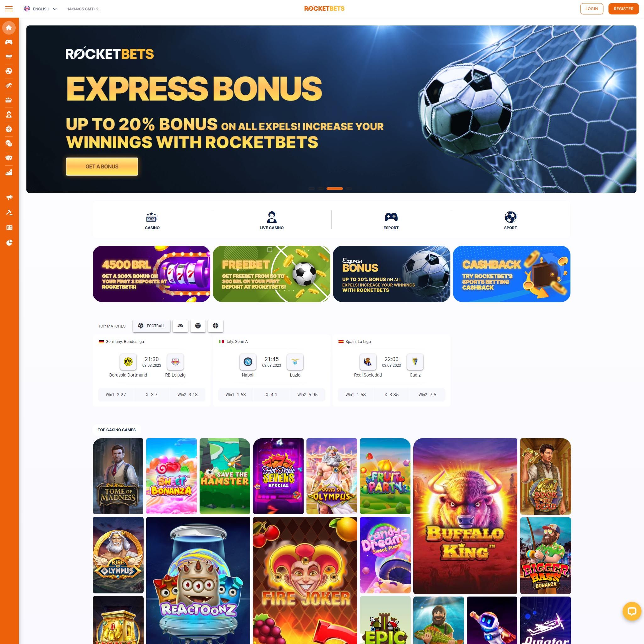644x644 pixels.
Task: Select the horse racing sidebar icon
Action: [9, 86]
